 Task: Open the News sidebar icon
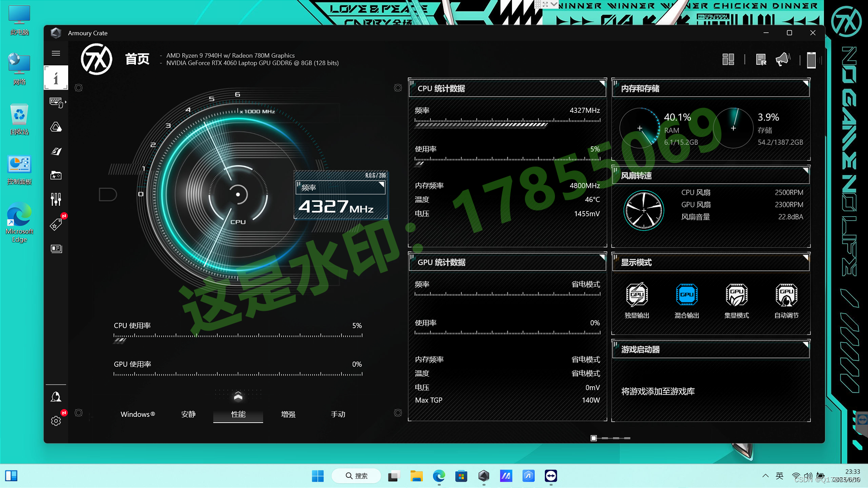point(56,248)
